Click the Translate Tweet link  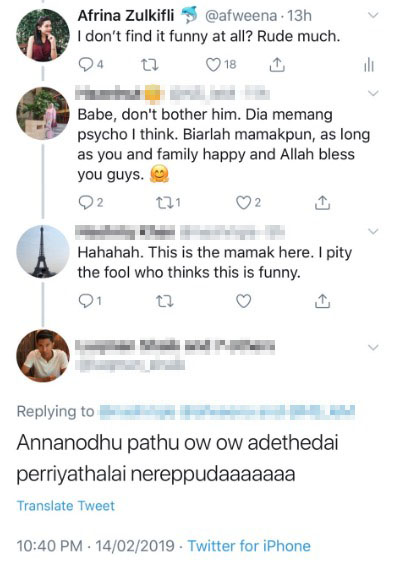tap(66, 506)
